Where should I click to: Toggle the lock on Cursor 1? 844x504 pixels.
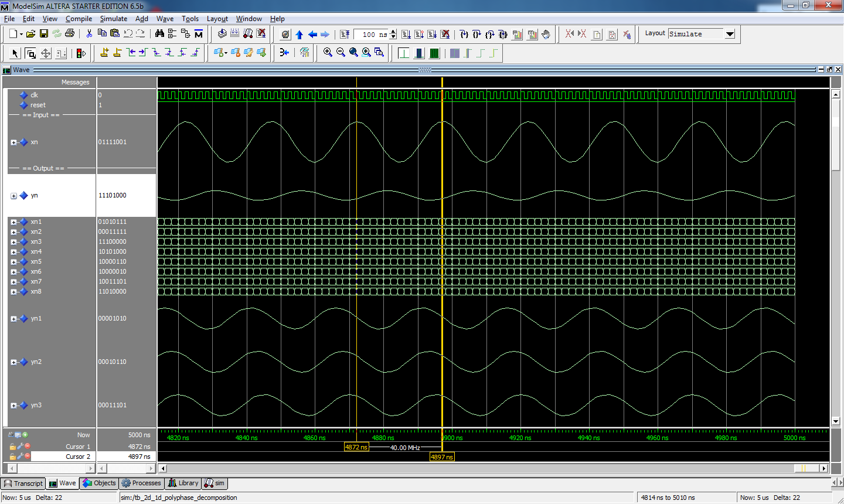pos(12,447)
